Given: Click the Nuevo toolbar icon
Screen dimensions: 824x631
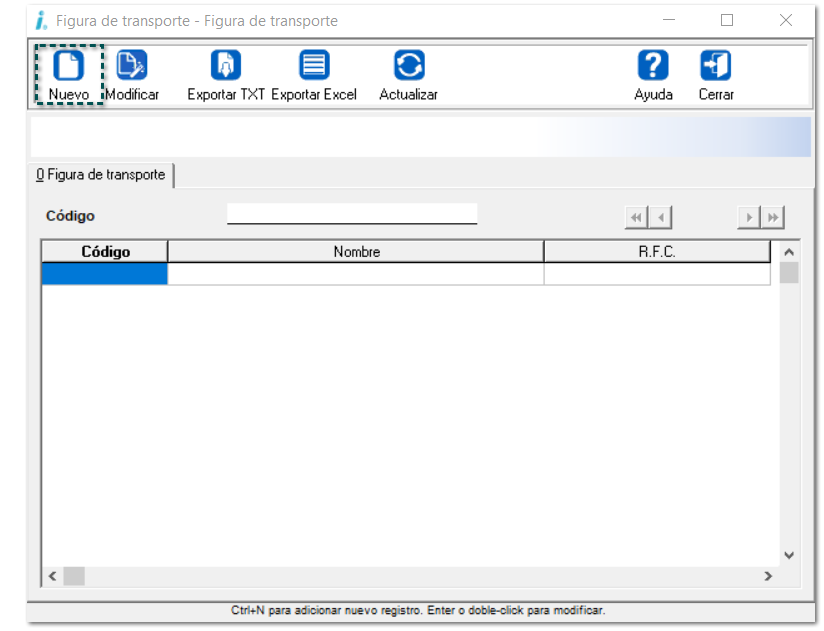Looking at the screenshot, I should [68, 66].
